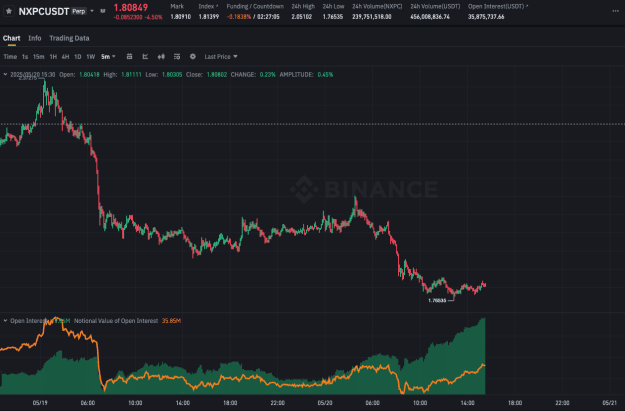Click the Notional Value of Open Interest label
This screenshot has width=625, height=411.
(x=116, y=321)
